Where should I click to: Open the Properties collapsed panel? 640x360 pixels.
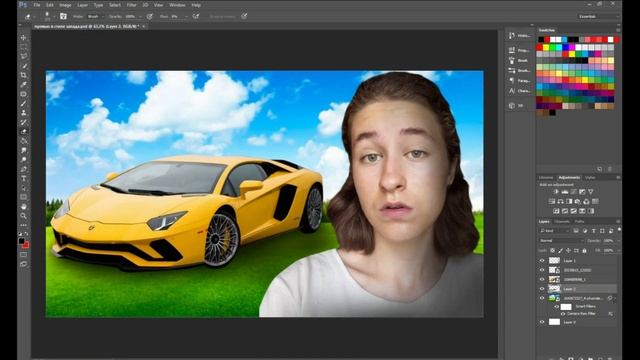click(520, 50)
